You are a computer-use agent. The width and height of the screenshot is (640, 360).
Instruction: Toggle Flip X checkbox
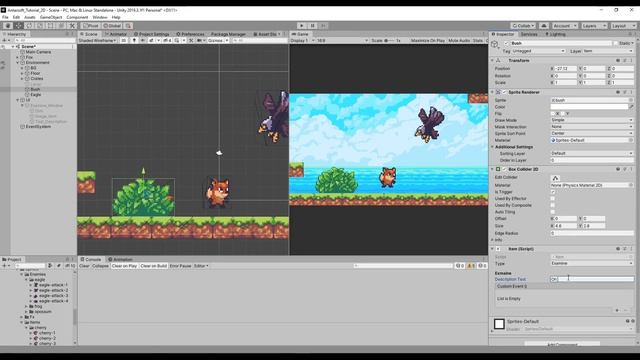pyautogui.click(x=553, y=113)
